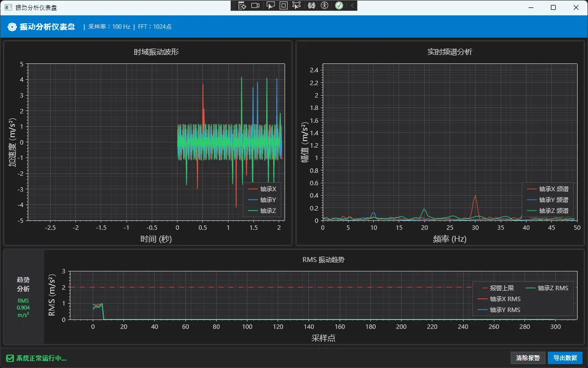Toggle the track focused element icon
This screenshot has width=588, height=368.
297,5
